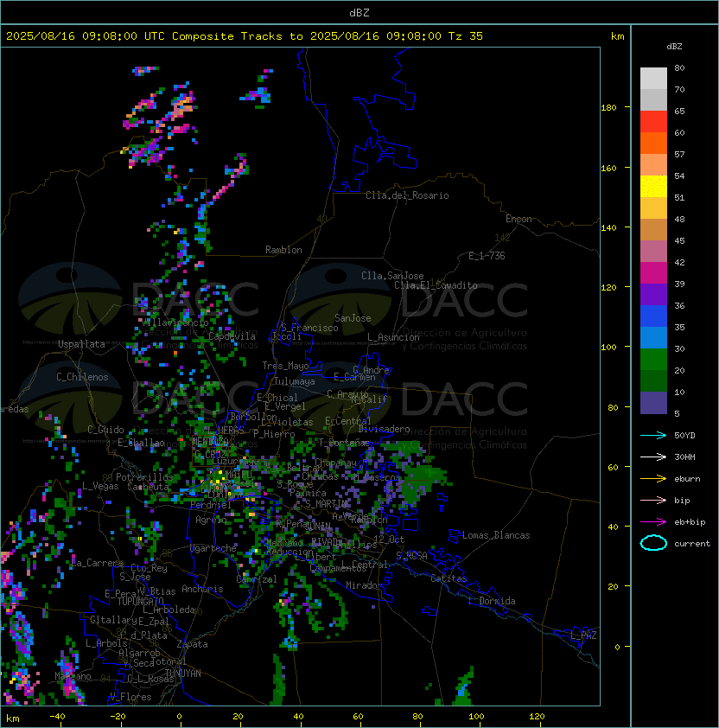Click the 'Carrizal' map label

click(x=257, y=579)
